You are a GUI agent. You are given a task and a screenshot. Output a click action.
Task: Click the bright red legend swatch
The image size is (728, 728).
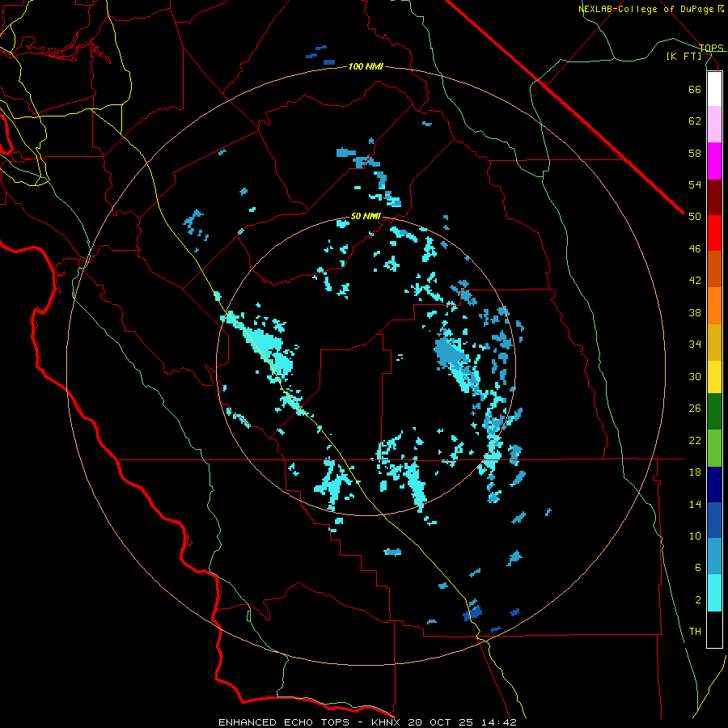[x=714, y=233]
